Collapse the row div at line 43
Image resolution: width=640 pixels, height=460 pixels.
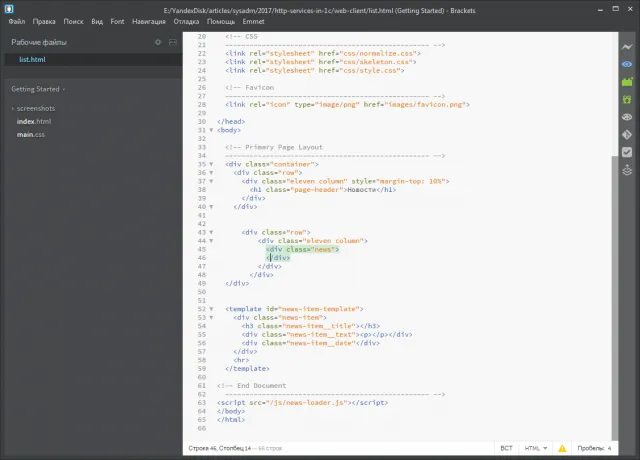pos(211,232)
